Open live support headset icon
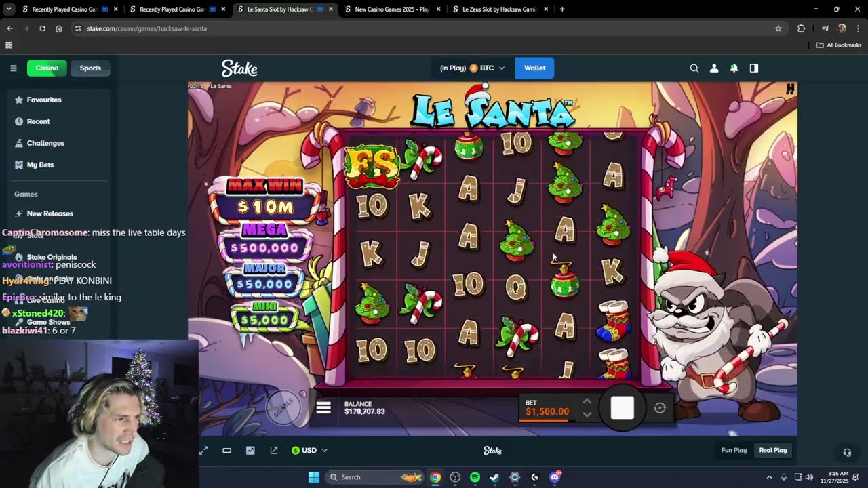 [x=847, y=452]
